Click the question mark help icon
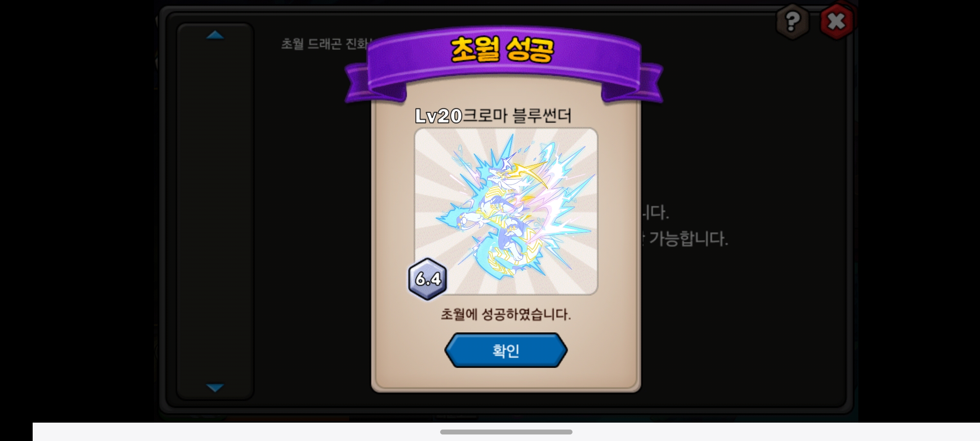 click(x=792, y=21)
